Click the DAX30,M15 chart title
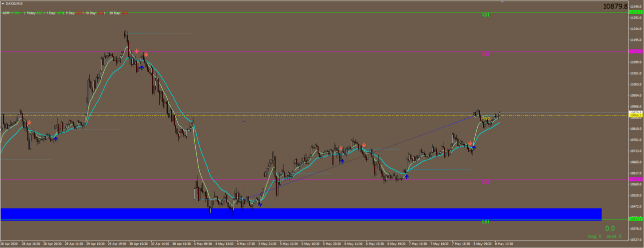The width and height of the screenshot is (644, 248). [13, 3]
